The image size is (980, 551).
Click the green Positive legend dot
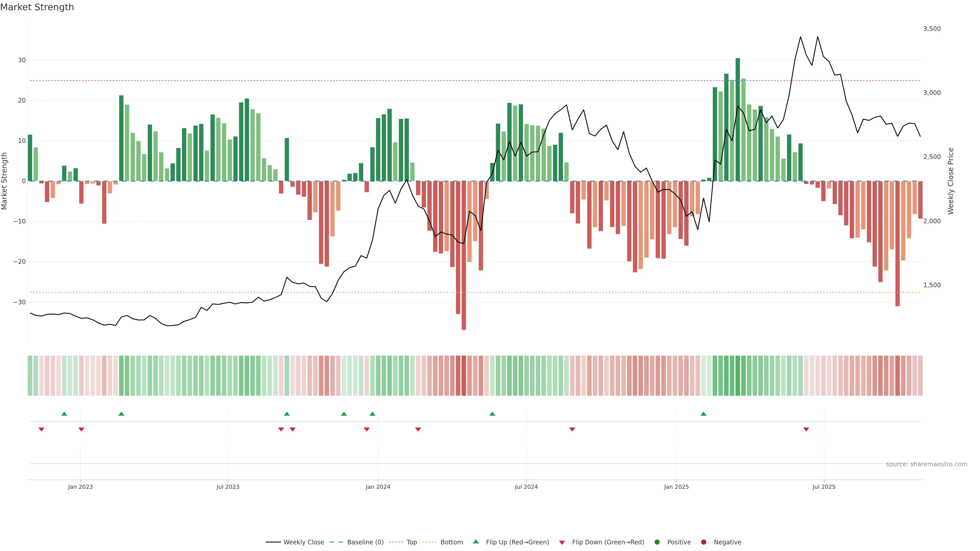tap(657, 542)
